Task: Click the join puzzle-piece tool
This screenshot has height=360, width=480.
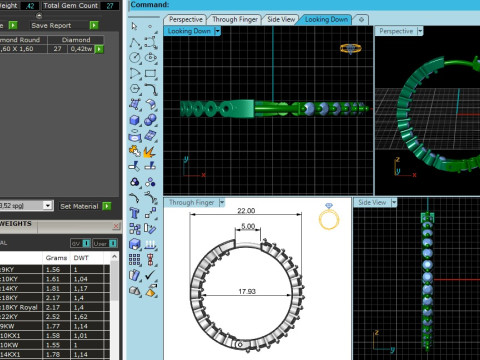Action: coord(135,151)
